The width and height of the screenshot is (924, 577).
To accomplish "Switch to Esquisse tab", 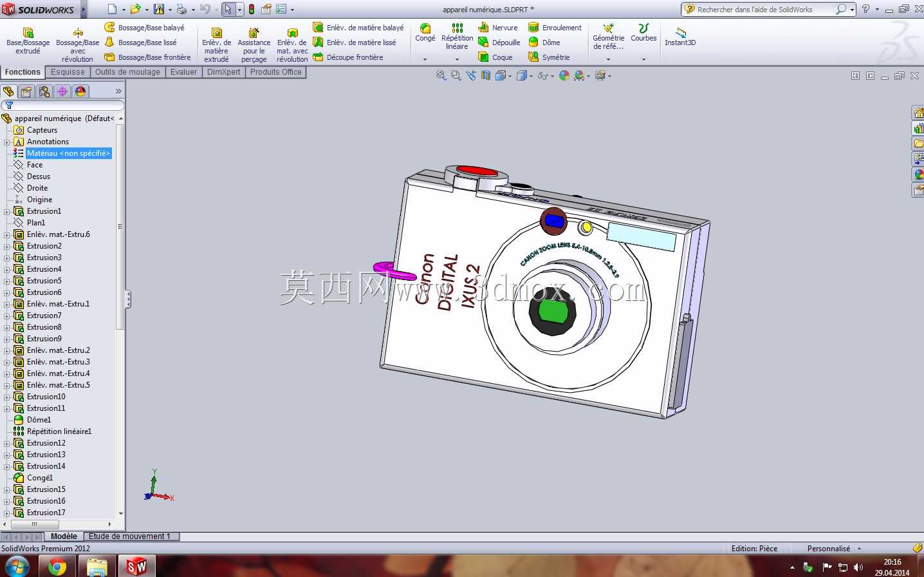I will point(68,72).
